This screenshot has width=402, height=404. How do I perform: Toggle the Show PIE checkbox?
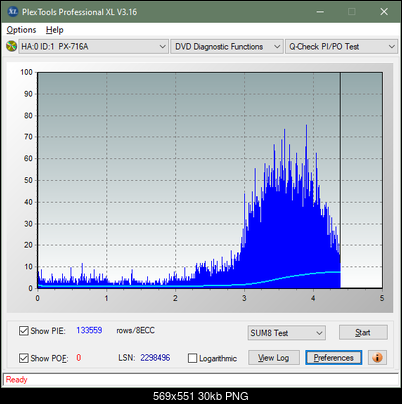pyautogui.click(x=24, y=331)
